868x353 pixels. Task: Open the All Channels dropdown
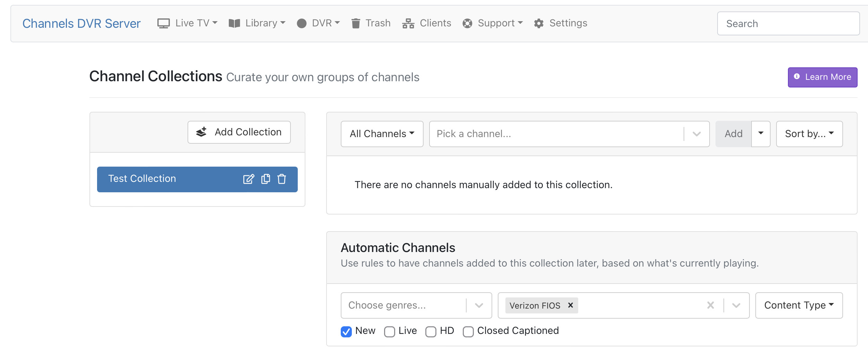(x=382, y=134)
